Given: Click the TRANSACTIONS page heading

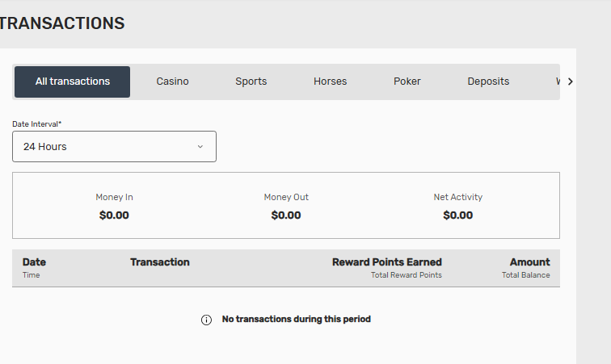Looking at the screenshot, I should point(62,23).
